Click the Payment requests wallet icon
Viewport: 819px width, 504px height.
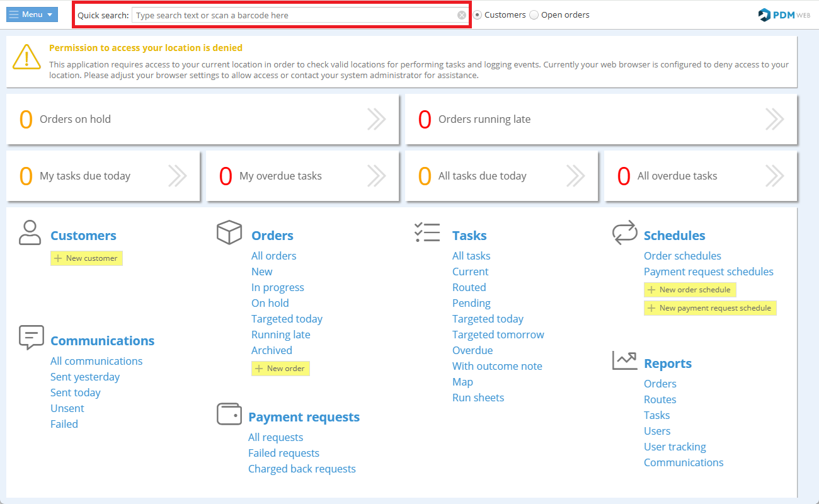[x=229, y=415]
